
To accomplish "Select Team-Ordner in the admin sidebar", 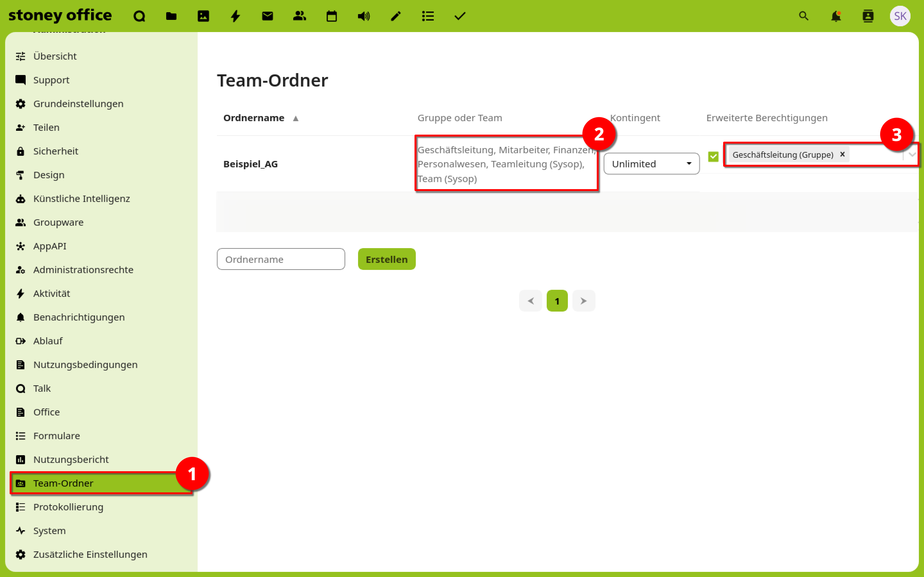I will [x=64, y=483].
